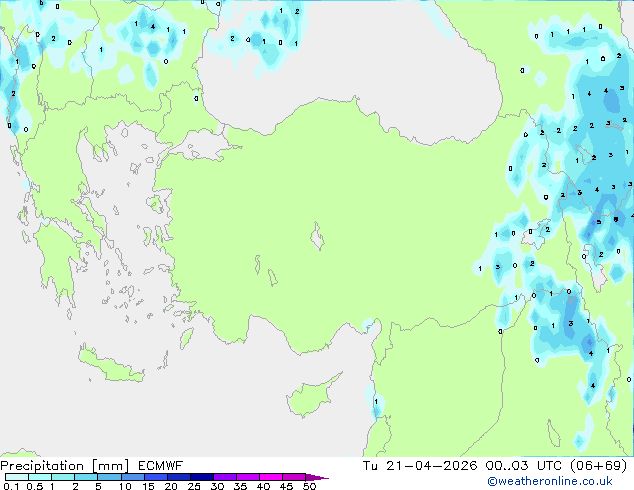Click the 30–35 mm purple swatch
Screen dimensions: 634x490
pyautogui.click(x=225, y=477)
